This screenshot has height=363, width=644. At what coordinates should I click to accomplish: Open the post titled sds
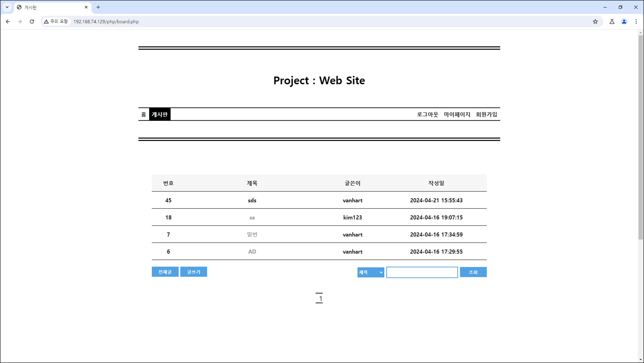252,200
